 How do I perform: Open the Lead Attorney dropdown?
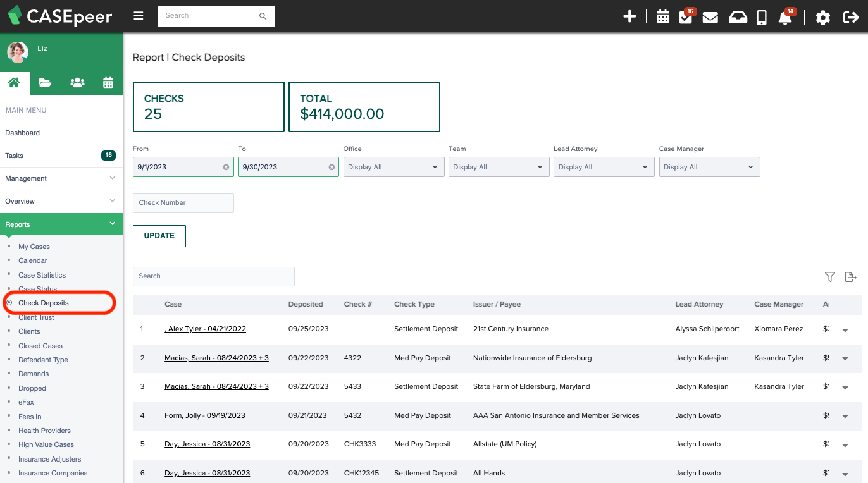[x=604, y=167]
